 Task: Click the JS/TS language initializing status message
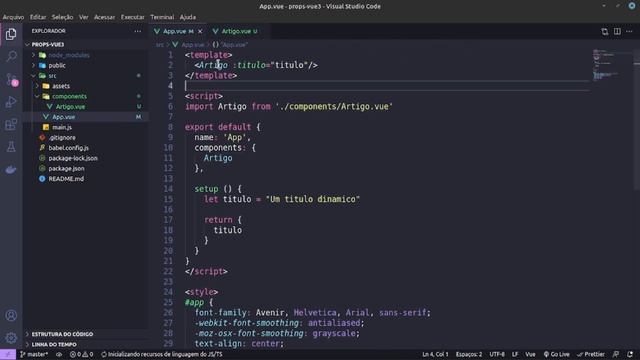162,354
